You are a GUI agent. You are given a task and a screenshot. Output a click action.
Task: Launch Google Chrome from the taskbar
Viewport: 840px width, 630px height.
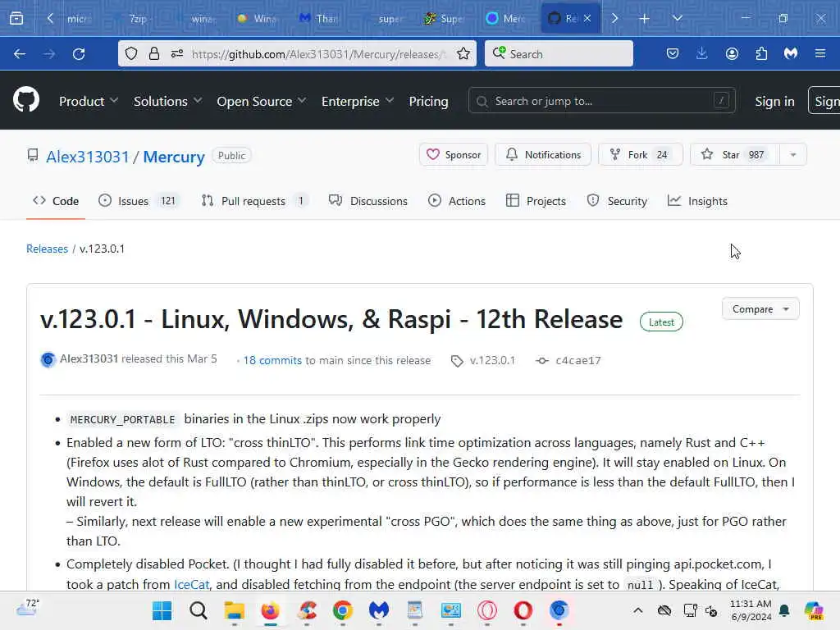click(x=342, y=610)
